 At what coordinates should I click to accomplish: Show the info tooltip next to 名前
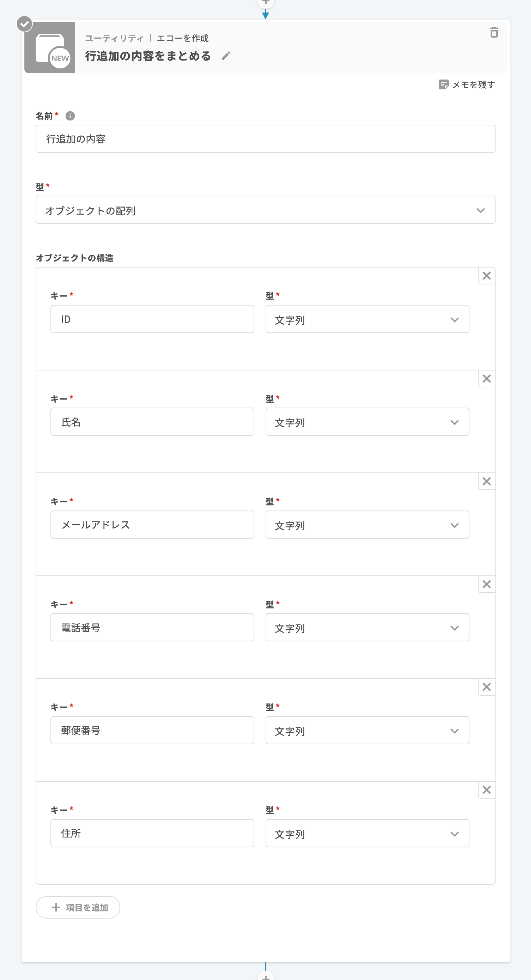[70, 116]
